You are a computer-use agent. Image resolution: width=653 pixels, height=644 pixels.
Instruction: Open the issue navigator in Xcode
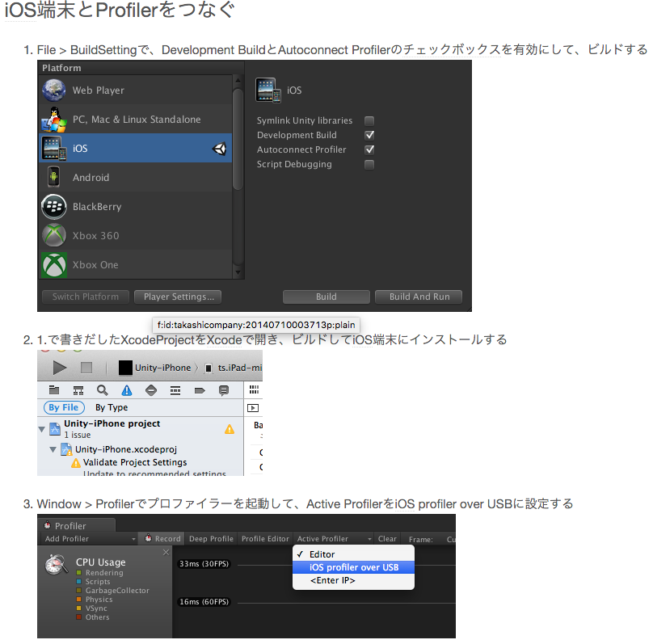coord(126,390)
